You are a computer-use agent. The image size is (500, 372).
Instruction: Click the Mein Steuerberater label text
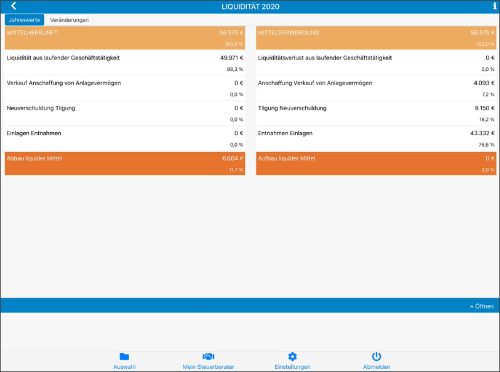208,367
